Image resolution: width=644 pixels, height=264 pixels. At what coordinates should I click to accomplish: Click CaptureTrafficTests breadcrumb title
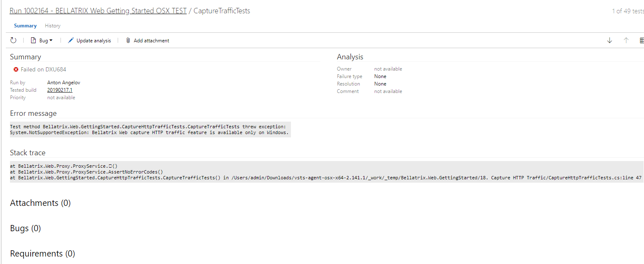coord(222,11)
